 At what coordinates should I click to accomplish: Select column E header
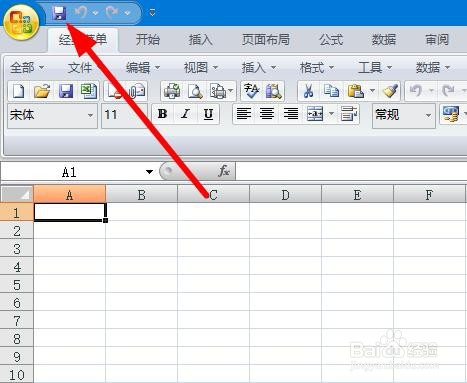pyautogui.click(x=357, y=195)
